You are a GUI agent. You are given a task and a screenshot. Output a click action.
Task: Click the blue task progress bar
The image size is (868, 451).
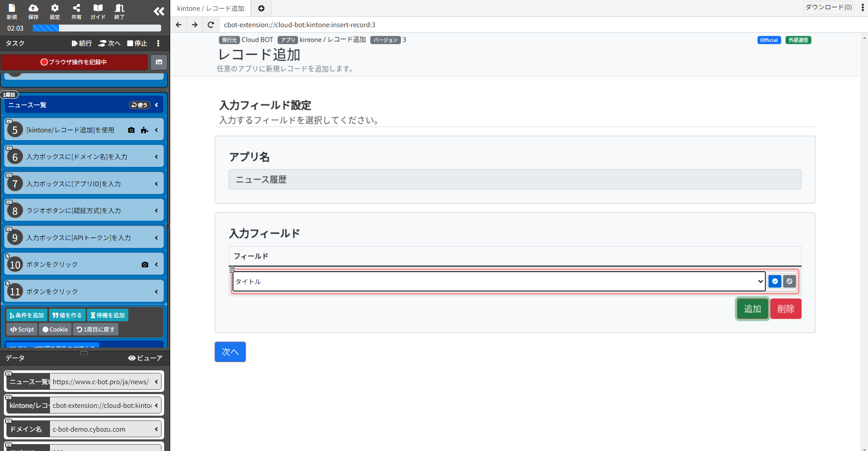pyautogui.click(x=97, y=28)
